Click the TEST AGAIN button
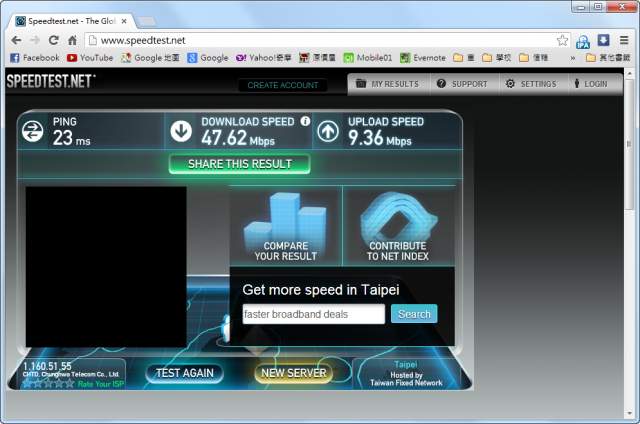The width and height of the screenshot is (640, 424). click(184, 373)
